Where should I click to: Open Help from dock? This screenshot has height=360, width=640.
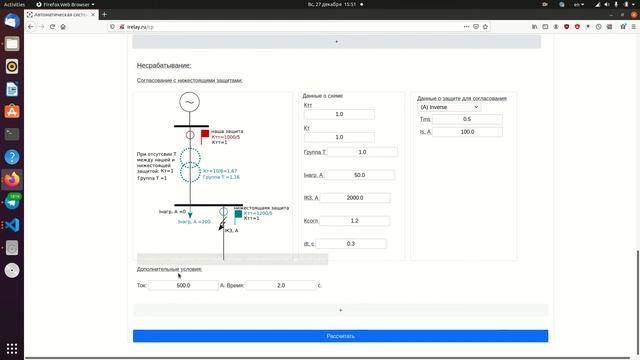pyautogui.click(x=12, y=157)
